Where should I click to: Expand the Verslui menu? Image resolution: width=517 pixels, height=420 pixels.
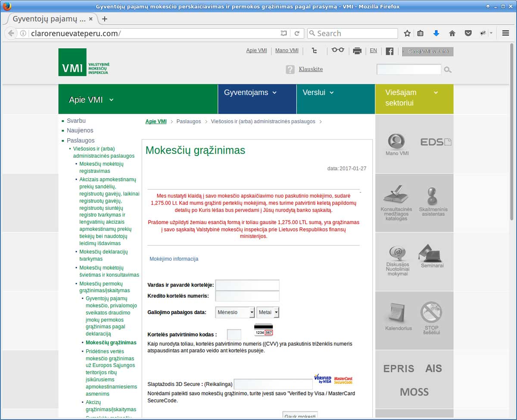(336, 99)
